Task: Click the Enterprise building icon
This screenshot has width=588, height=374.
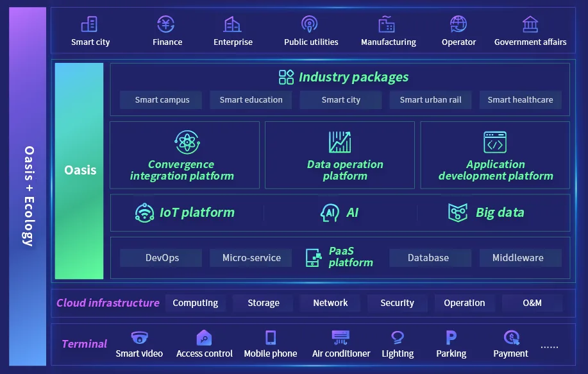Action: click(x=233, y=24)
